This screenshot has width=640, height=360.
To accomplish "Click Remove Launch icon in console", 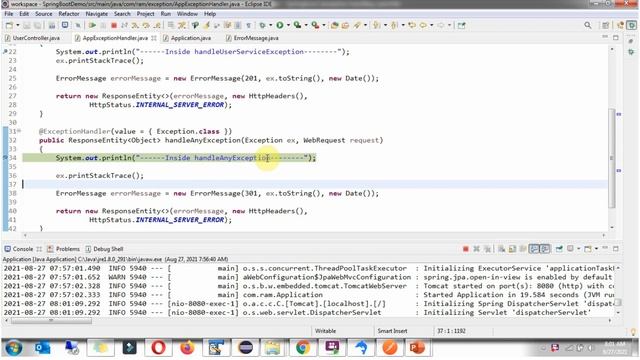I will [476, 249].
